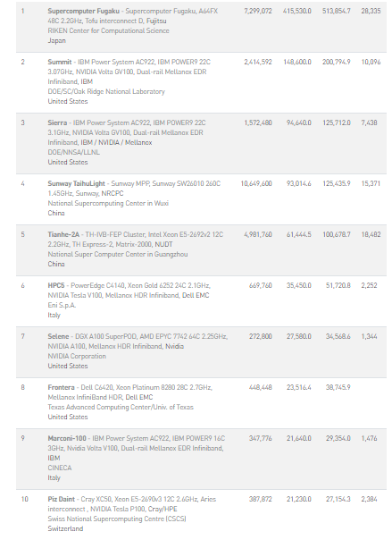Click the DOE/NNSA/LLNL site name
The image size is (392, 540).
tap(73, 152)
